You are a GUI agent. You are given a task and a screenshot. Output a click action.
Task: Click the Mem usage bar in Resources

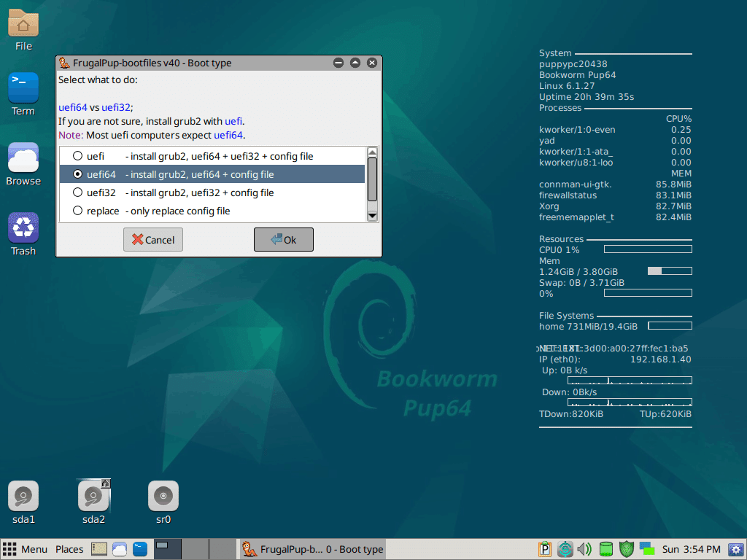pos(670,271)
